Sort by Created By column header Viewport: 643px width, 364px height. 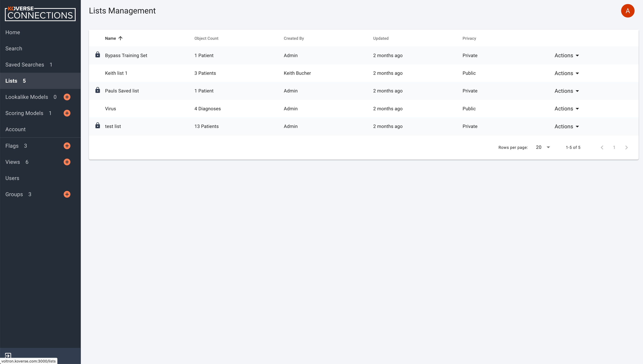coord(294,38)
